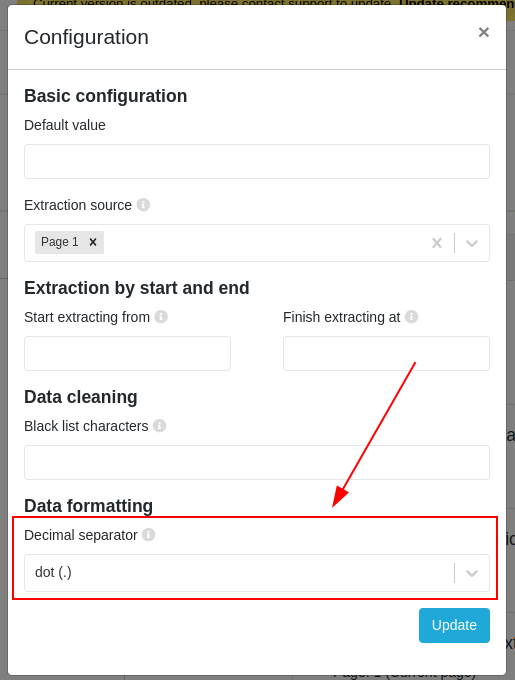
Task: Select the dot (.) value in Decimal separator
Action: (53, 572)
